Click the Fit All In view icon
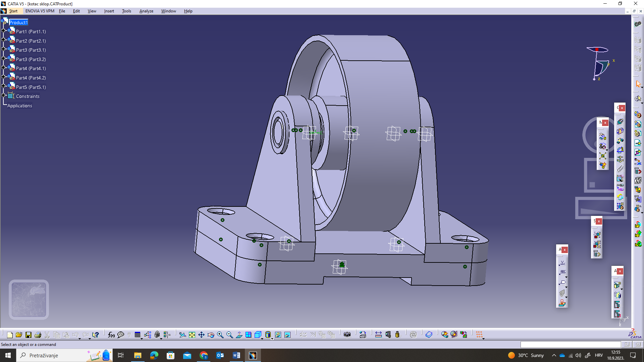 (x=192, y=335)
